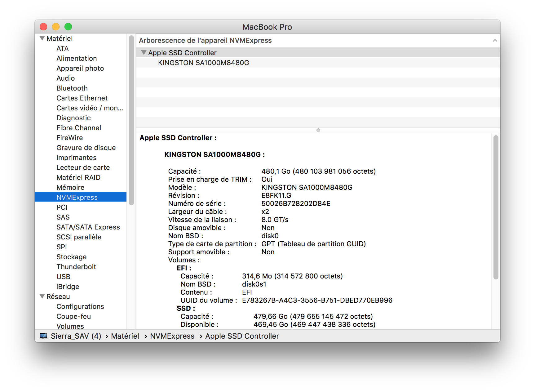Open the Diagnostic category
Viewport: 535px width, 392px height.
coord(73,118)
